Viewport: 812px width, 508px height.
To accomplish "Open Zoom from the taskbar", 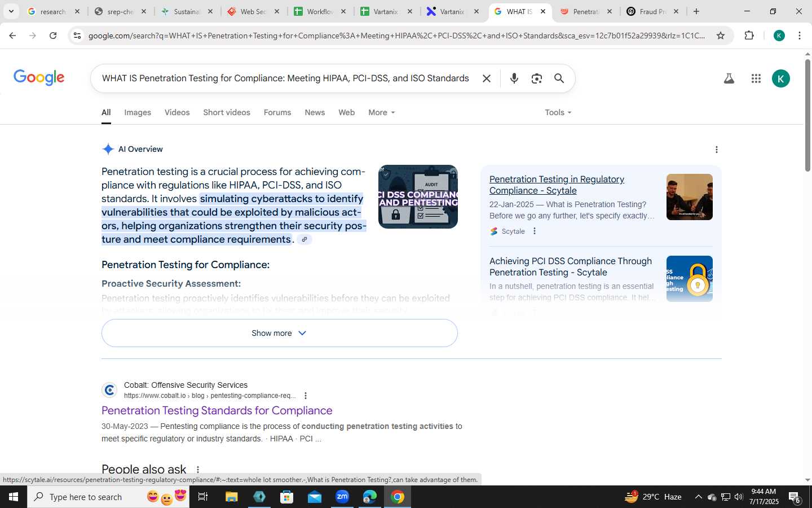I will 342,497.
